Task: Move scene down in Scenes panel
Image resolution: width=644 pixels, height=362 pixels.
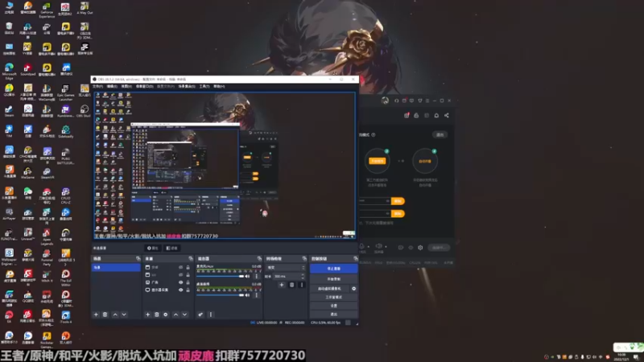Action: click(x=124, y=315)
